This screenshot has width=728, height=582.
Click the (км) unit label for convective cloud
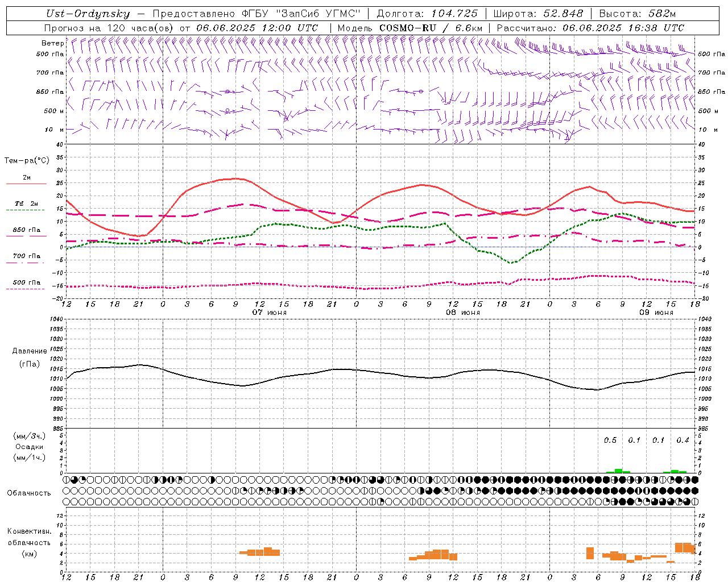(x=29, y=554)
